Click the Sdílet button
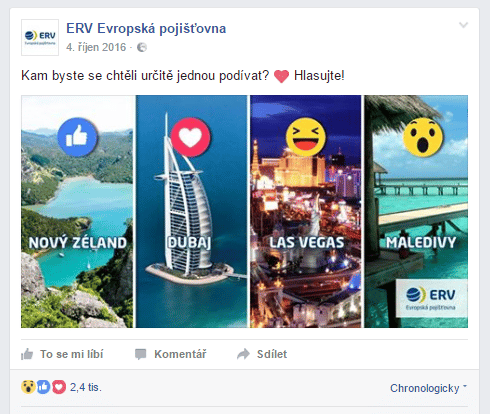 point(262,354)
